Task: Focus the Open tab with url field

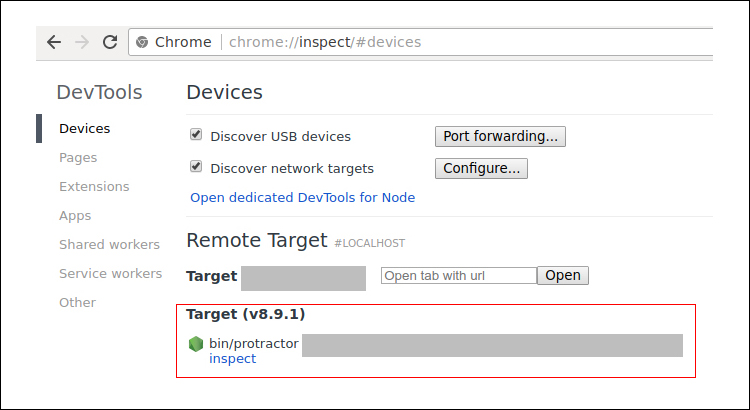Action: [x=459, y=276]
